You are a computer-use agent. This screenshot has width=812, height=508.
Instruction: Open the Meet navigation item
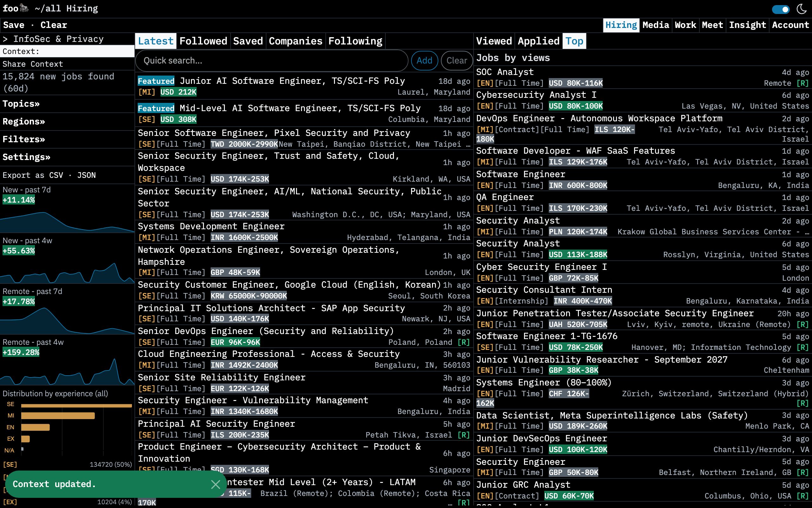[712, 25]
